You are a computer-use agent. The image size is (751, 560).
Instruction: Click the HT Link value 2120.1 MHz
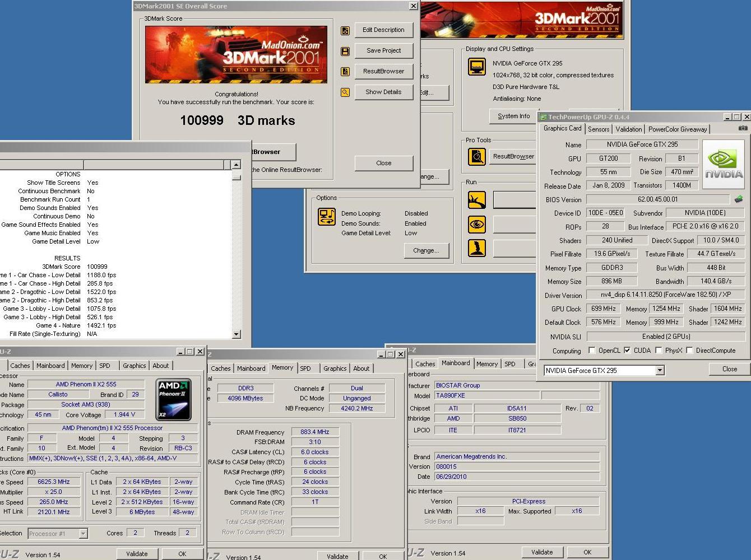54,512
